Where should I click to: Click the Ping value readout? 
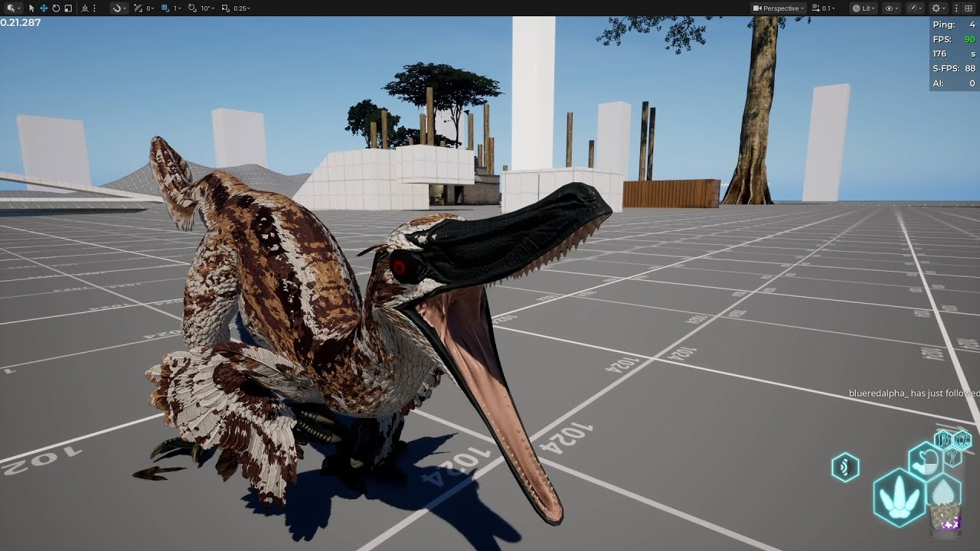click(x=954, y=25)
